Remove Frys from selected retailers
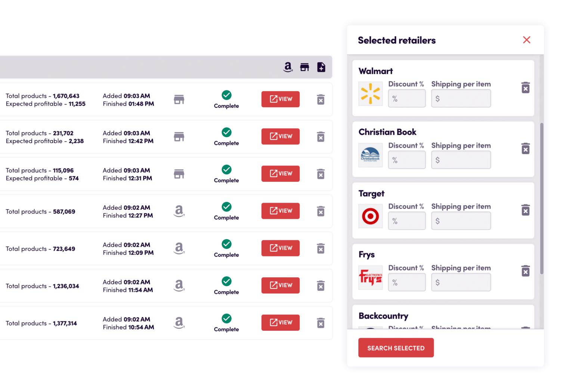569x392 pixels. pyautogui.click(x=525, y=271)
